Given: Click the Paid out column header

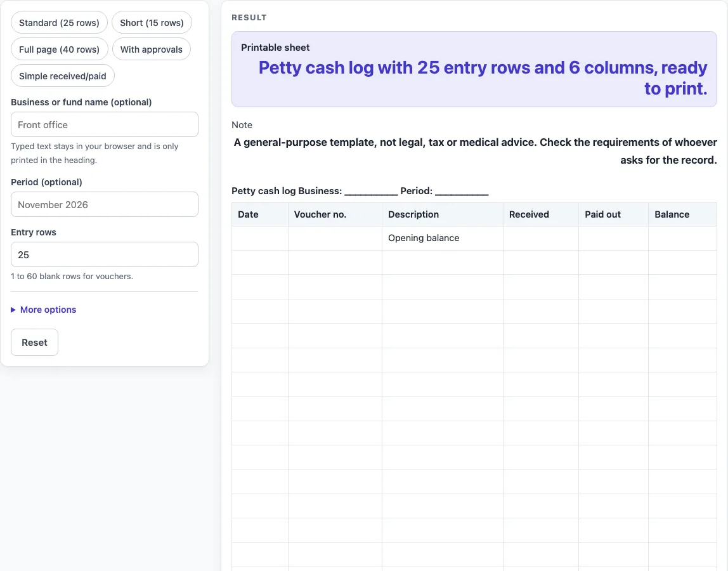Looking at the screenshot, I should click(x=614, y=214).
